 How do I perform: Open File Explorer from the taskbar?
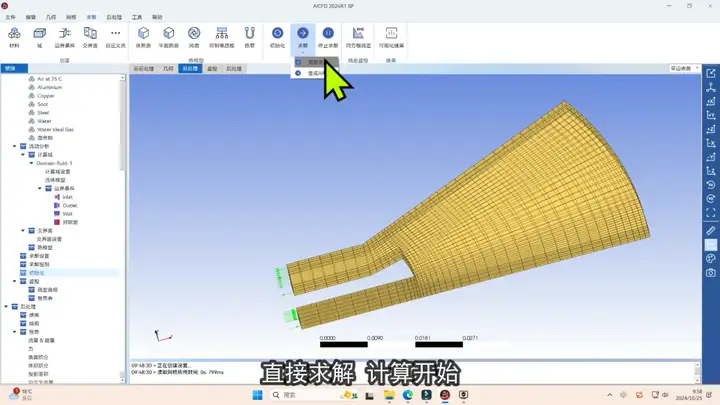point(389,395)
